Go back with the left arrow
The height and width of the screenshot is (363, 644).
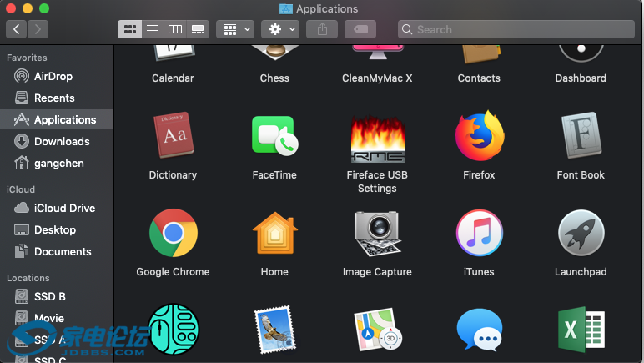pyautogui.click(x=17, y=29)
